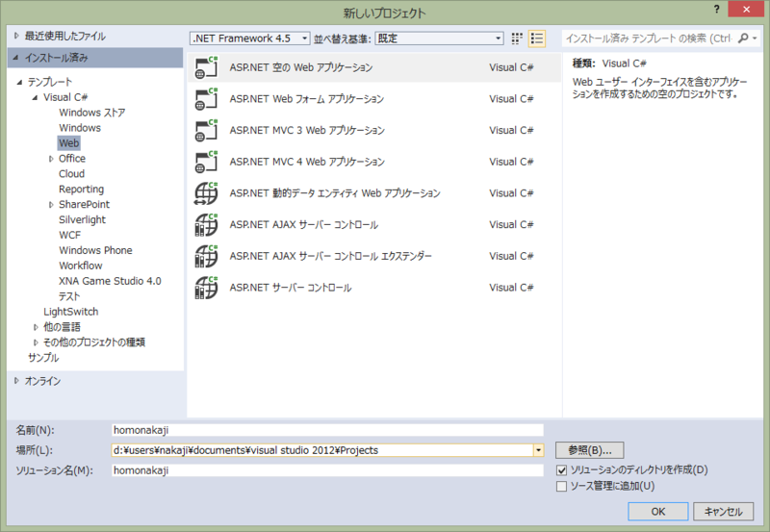This screenshot has width=770, height=532.
Task: Select ASP.NET Web フォーム アプリケーション text
Action: [306, 99]
